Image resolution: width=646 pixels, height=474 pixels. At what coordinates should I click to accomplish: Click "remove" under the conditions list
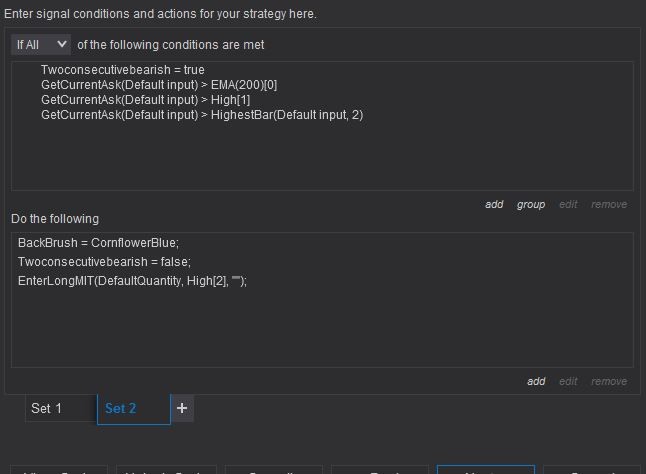click(x=609, y=205)
